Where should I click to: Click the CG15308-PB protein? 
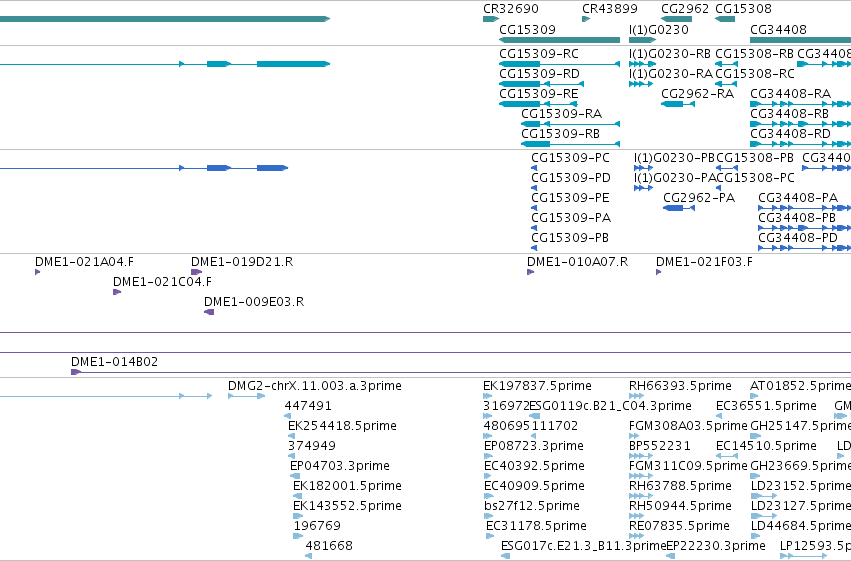[x=727, y=168]
